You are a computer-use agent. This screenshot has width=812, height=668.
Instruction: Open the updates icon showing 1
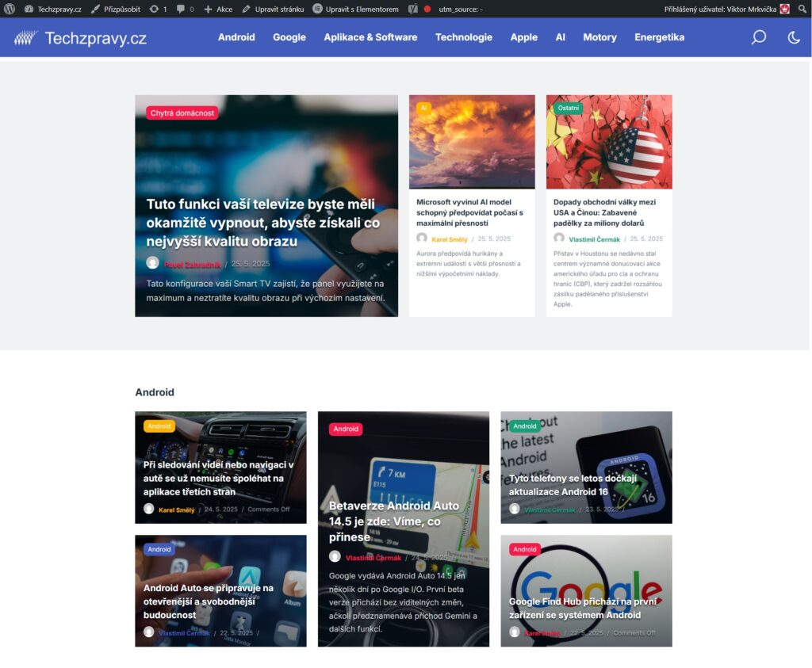[154, 9]
